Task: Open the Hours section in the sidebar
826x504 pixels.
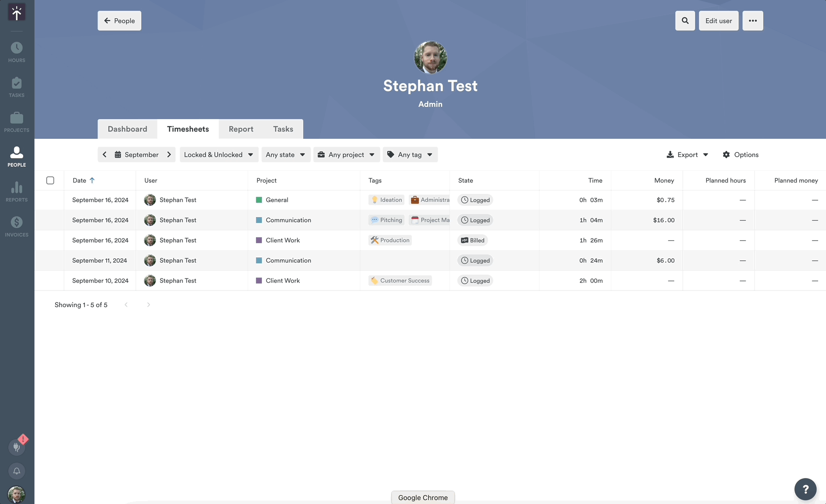Action: 17,51
